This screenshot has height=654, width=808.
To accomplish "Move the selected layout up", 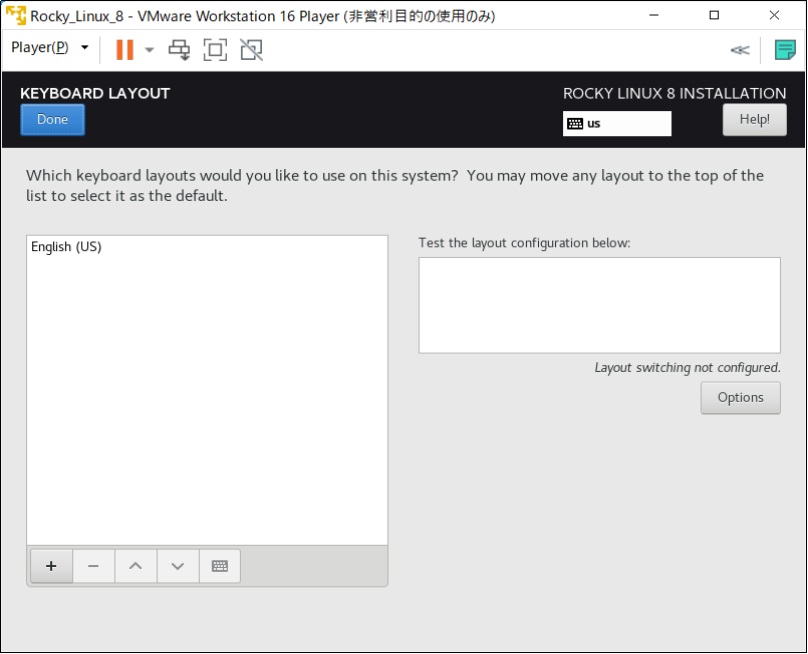I will [x=135, y=565].
